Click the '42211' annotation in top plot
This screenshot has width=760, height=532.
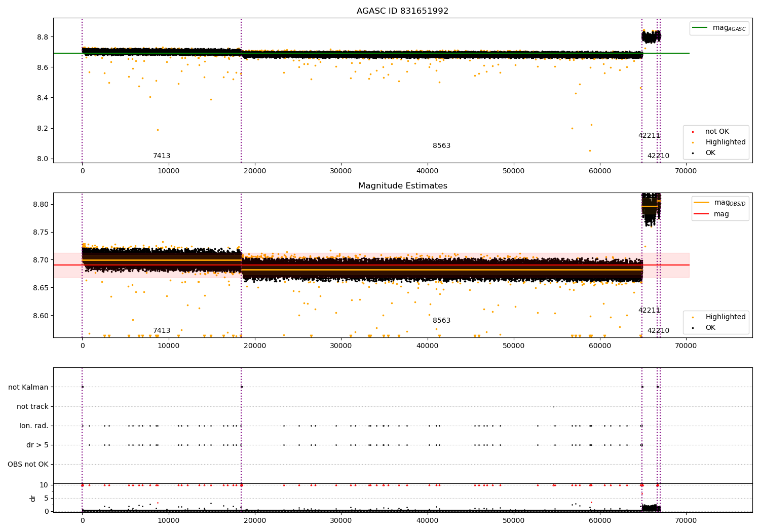coord(649,136)
